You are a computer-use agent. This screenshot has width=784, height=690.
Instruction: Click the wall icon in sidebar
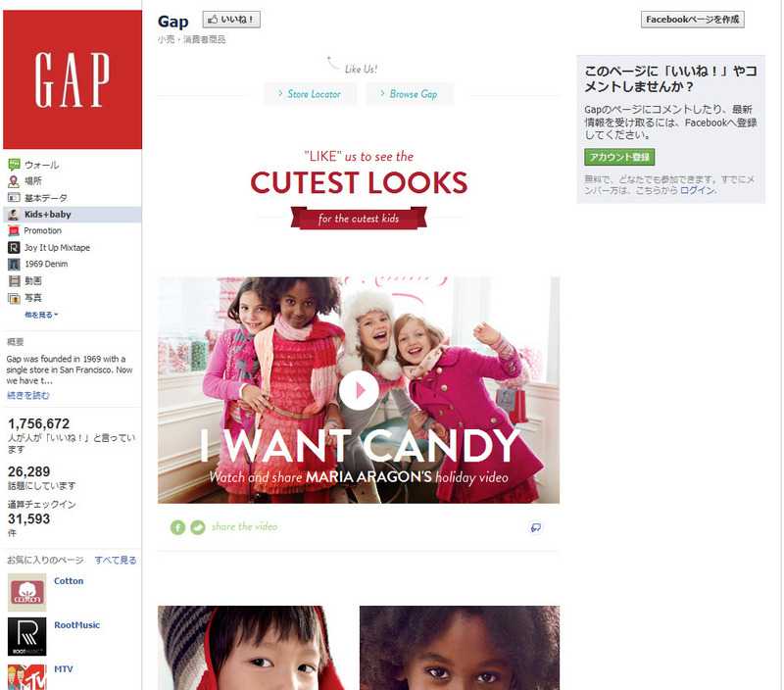(14, 165)
